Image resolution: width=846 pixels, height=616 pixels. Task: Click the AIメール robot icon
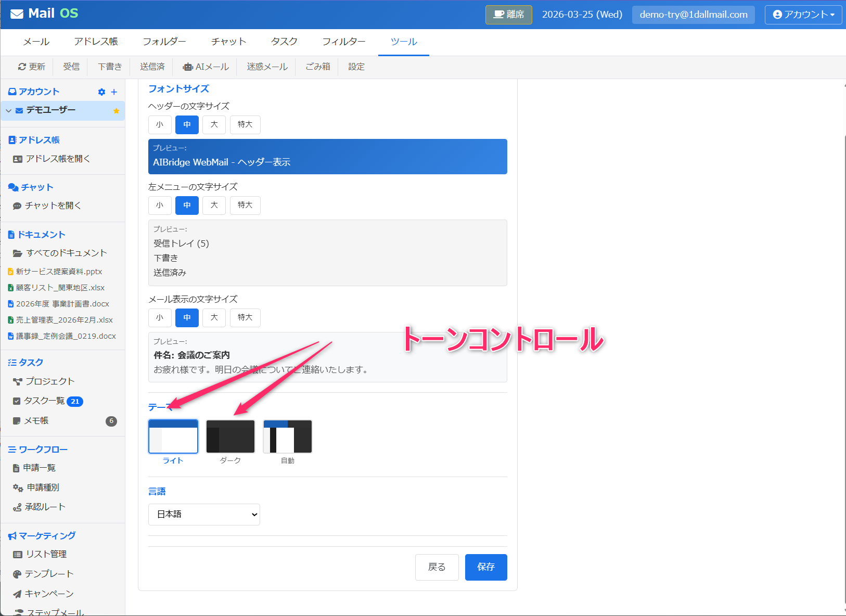[187, 67]
